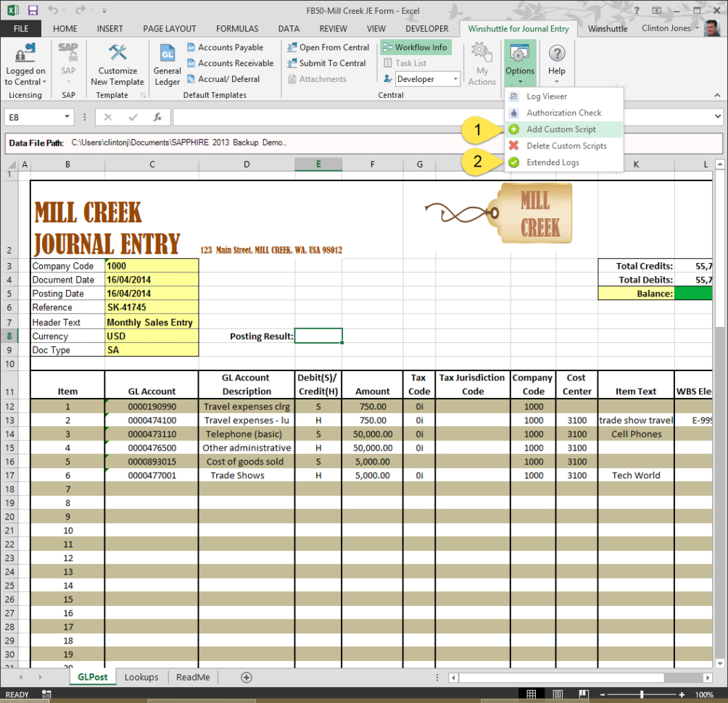
Task: Switch to the Winshuttle ribbon tab
Action: tap(608, 28)
